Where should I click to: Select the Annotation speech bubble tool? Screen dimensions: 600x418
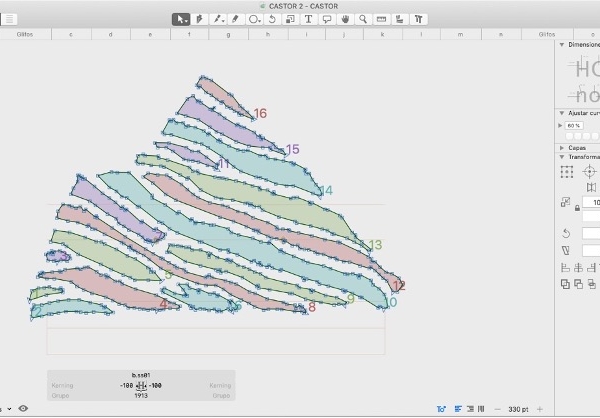326,18
